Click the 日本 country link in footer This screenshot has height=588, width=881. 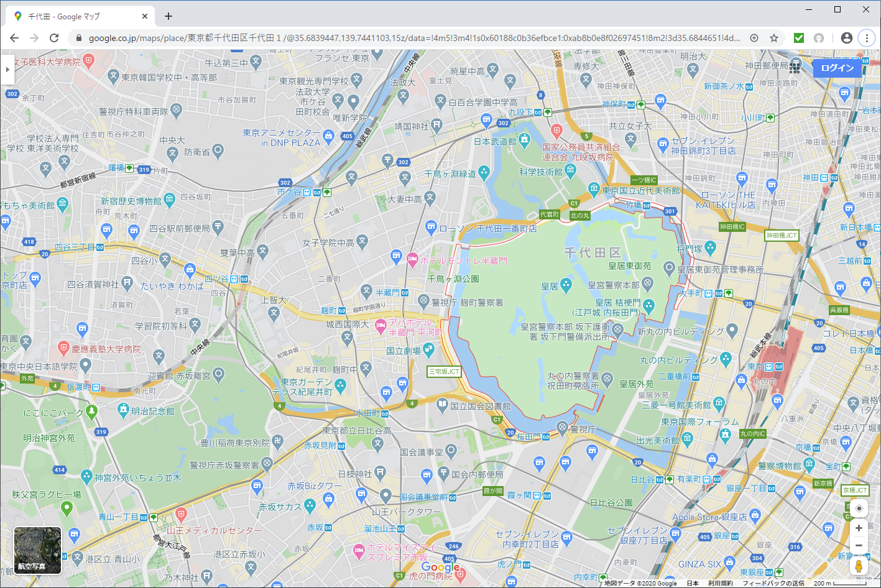pyautogui.click(x=692, y=584)
